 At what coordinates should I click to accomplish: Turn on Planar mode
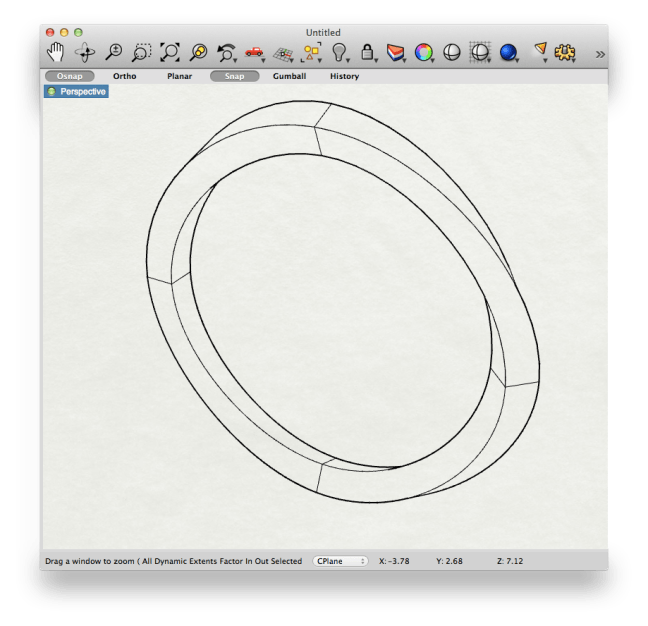click(x=180, y=76)
